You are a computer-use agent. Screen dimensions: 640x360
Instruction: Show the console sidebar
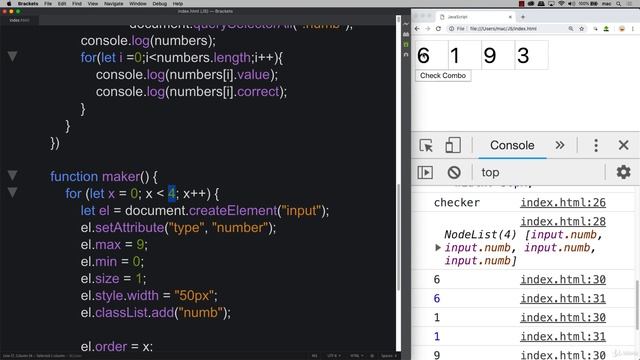(425, 172)
